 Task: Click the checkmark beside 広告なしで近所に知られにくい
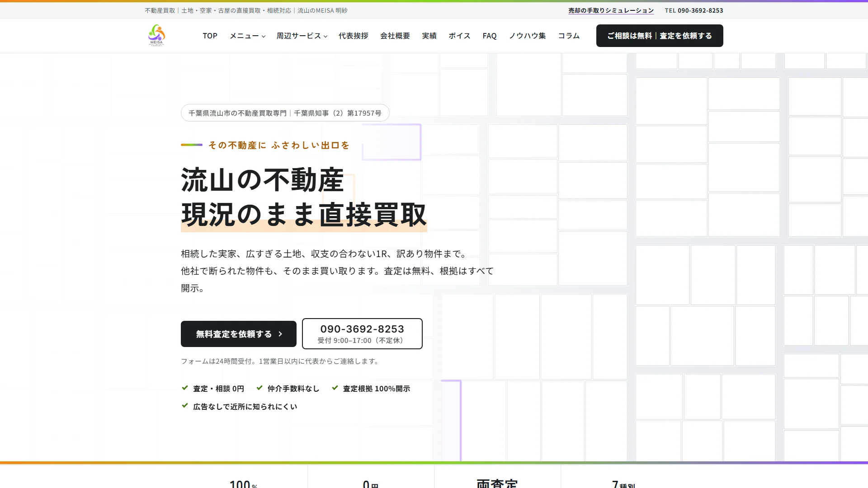click(185, 406)
